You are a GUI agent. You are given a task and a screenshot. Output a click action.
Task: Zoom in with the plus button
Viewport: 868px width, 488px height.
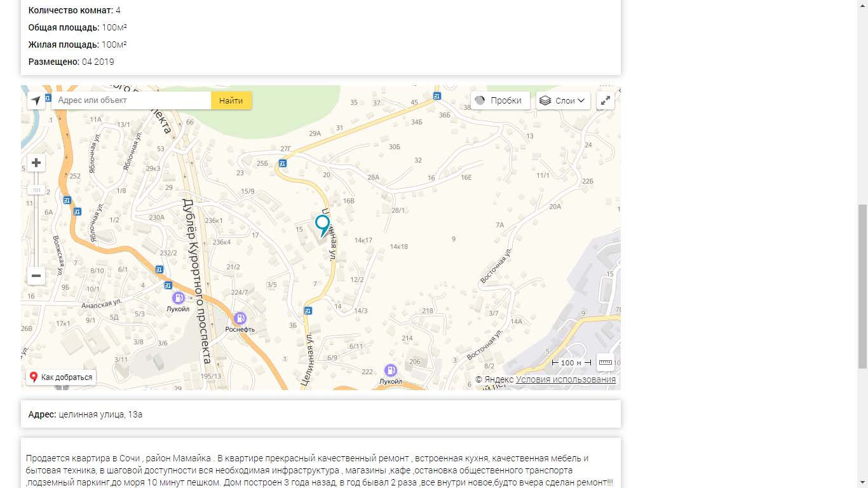pos(36,163)
